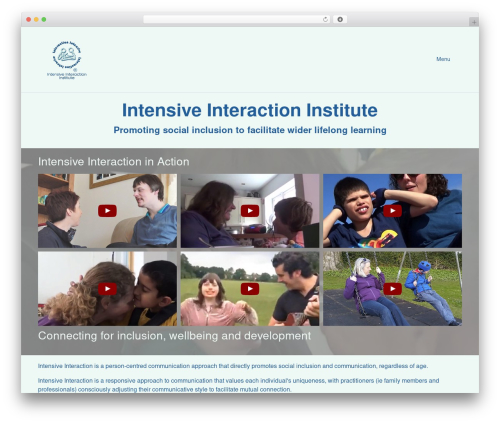The height and width of the screenshot is (423, 500).
Task: Select the 'Promoting social inclusion' subtitle text
Action: click(250, 130)
